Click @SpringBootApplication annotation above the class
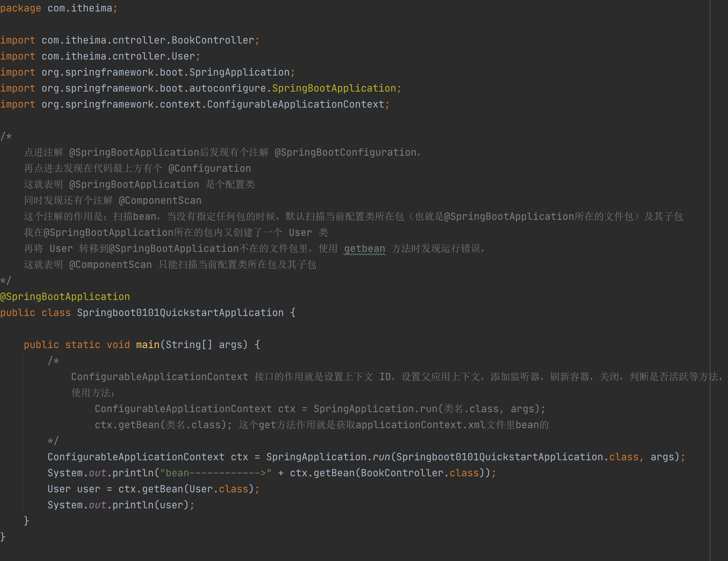 (65, 296)
